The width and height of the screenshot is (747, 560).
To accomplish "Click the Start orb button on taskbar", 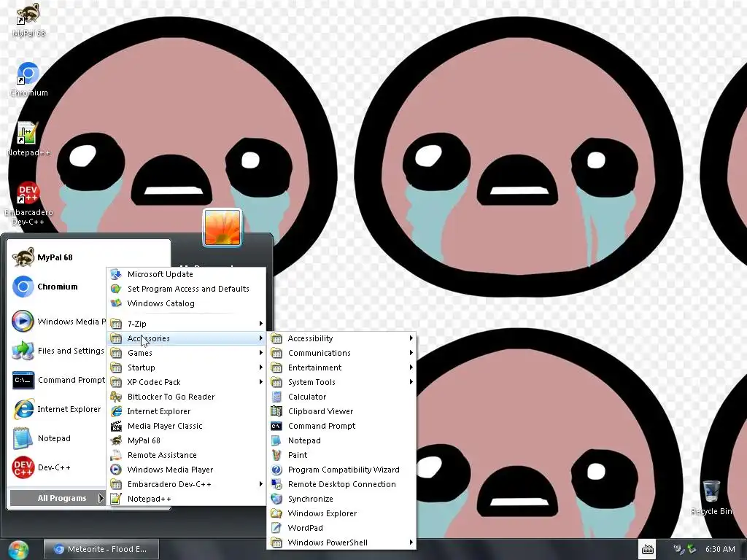I will [18, 550].
